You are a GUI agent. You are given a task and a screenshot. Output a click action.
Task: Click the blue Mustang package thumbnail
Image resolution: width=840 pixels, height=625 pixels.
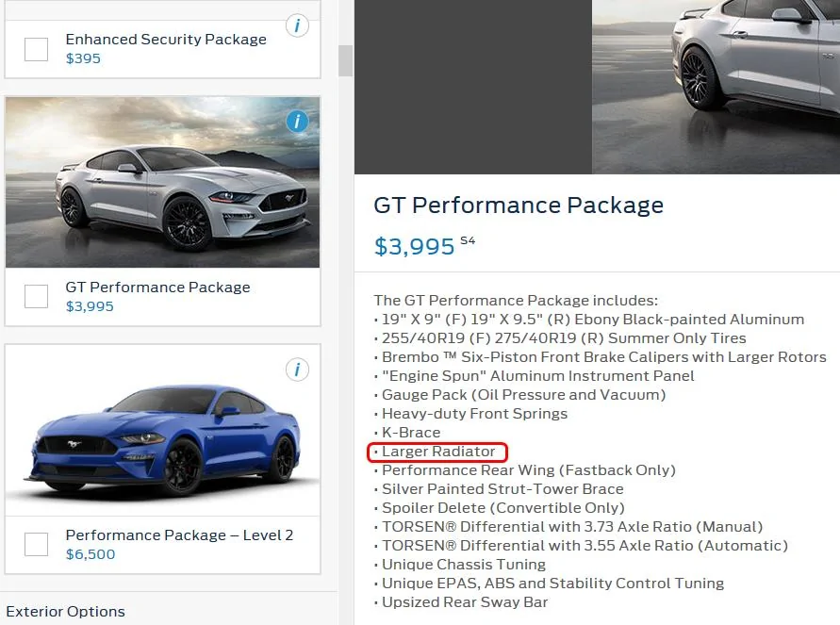tap(163, 431)
